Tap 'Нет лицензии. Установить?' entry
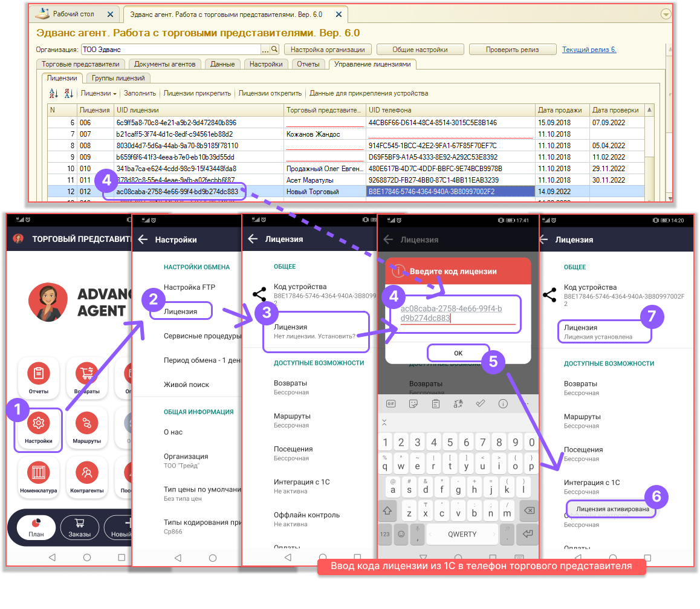 coord(316,332)
